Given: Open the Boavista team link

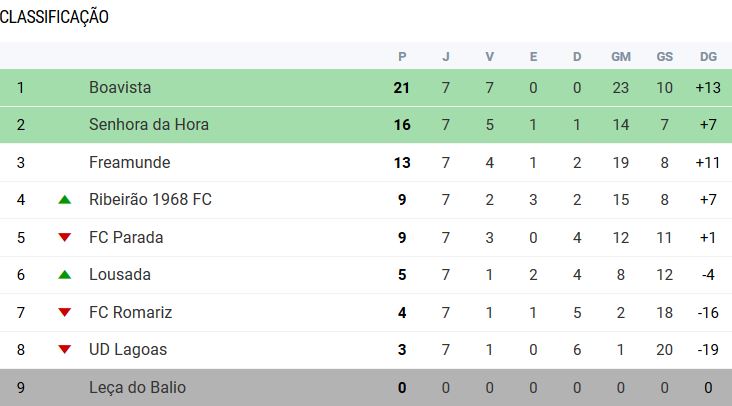Looking at the screenshot, I should [119, 88].
